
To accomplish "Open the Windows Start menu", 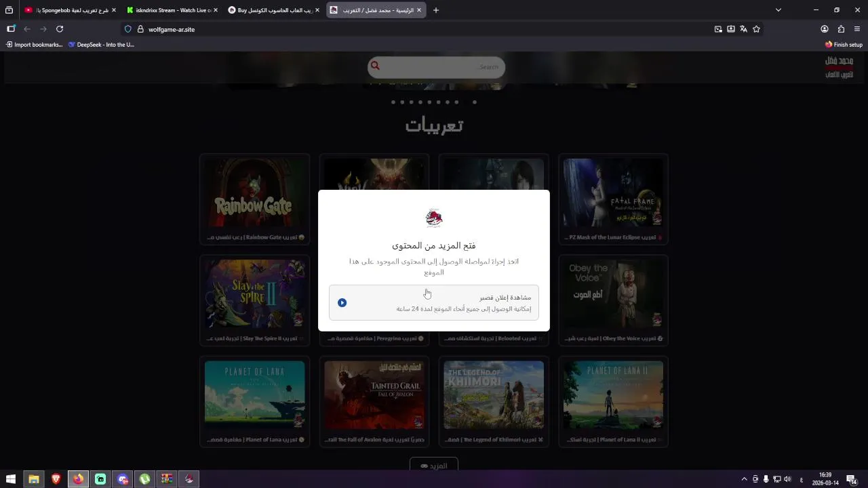I will 11,479.
